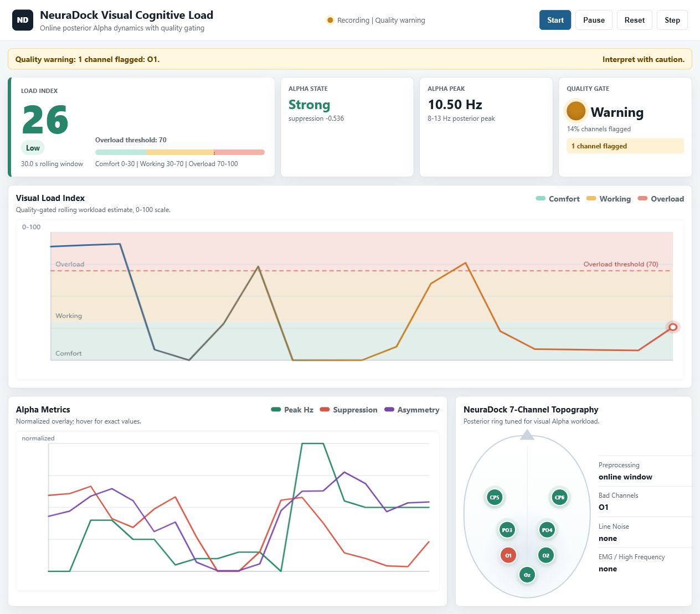Image resolution: width=700 pixels, height=614 pixels.
Task: Click the Strong alpha state value
Action: point(309,105)
